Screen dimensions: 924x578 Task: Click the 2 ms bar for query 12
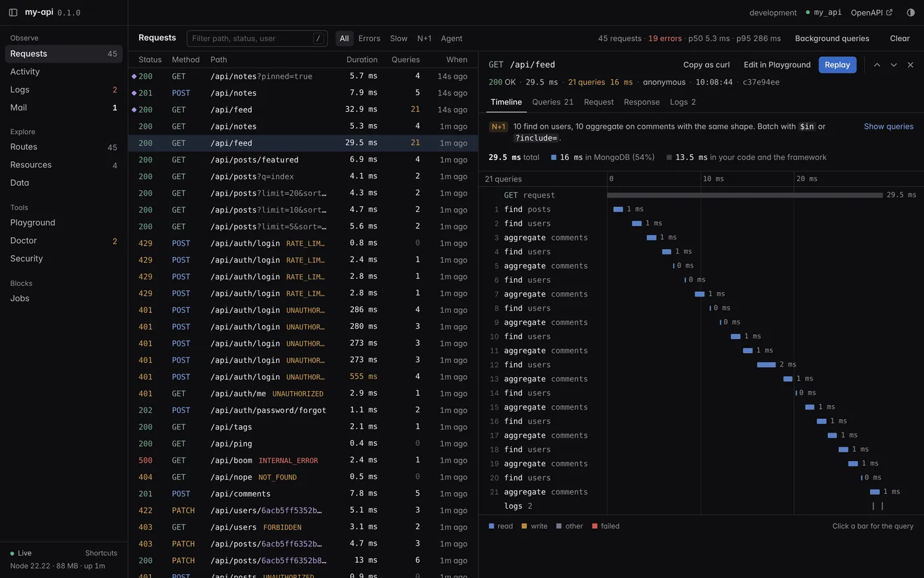[x=766, y=365]
